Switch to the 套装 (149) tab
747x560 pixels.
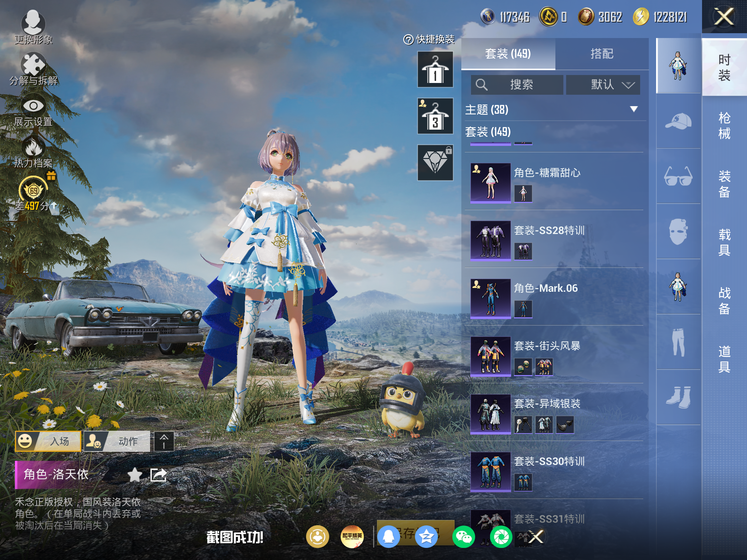(x=508, y=54)
